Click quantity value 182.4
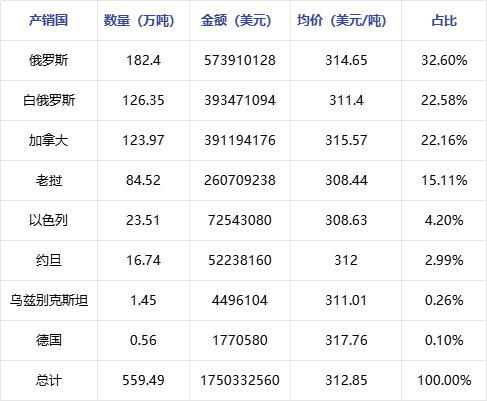 143,60
